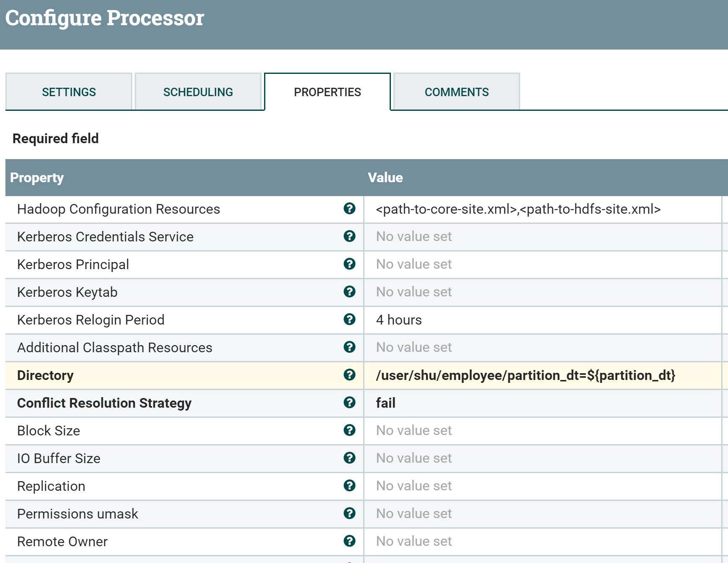View help for Kerberos Principal property
728x563 pixels.
point(349,264)
